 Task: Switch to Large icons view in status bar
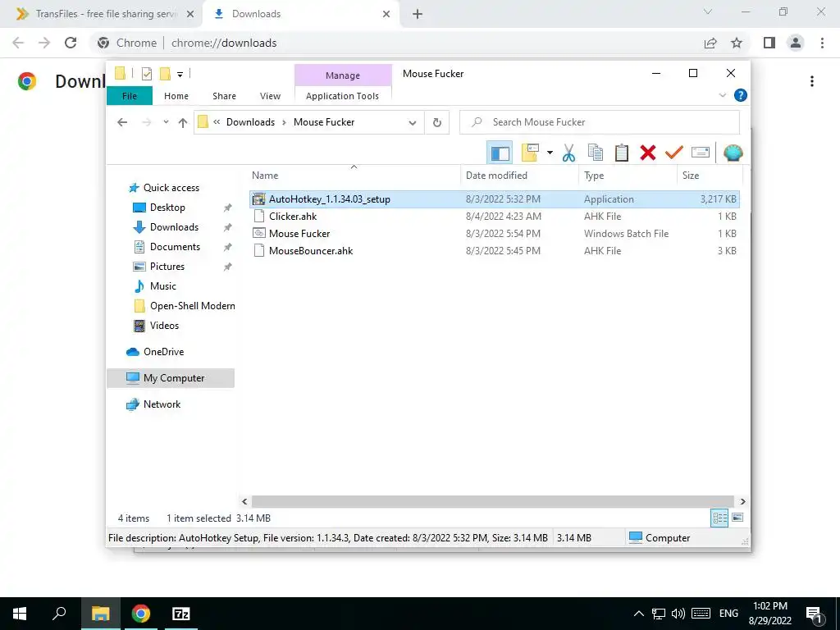[x=737, y=518]
